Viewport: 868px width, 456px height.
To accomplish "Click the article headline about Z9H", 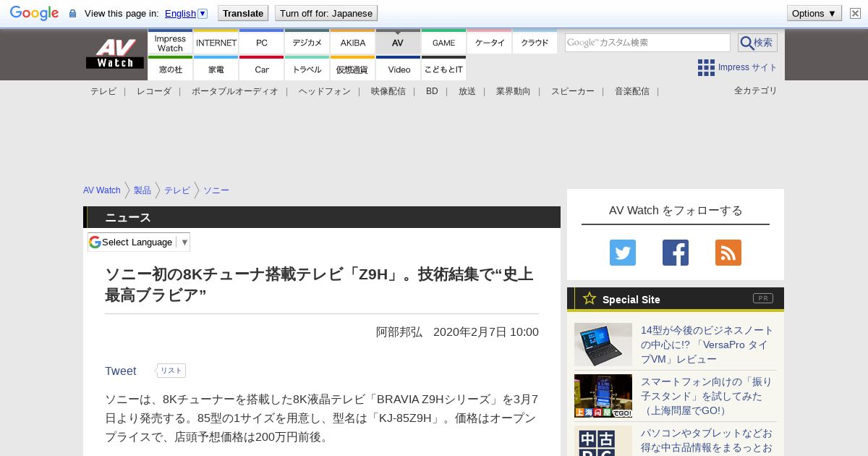I will [320, 284].
